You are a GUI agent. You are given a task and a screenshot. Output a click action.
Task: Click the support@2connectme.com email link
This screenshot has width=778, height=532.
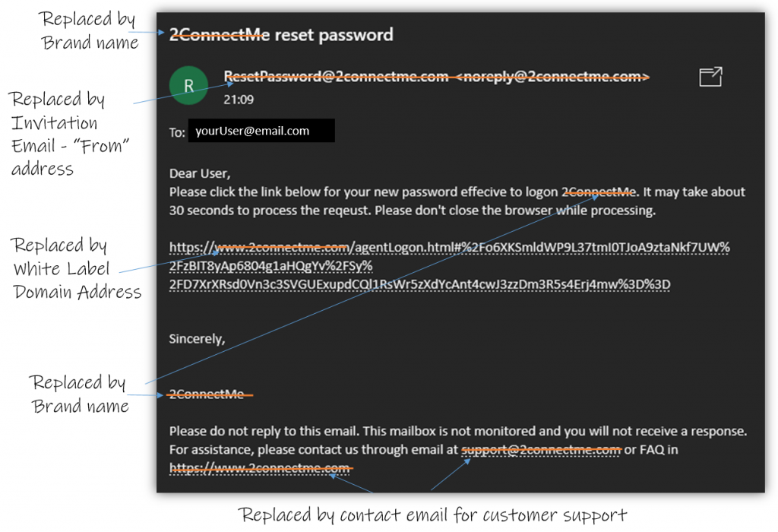541,450
